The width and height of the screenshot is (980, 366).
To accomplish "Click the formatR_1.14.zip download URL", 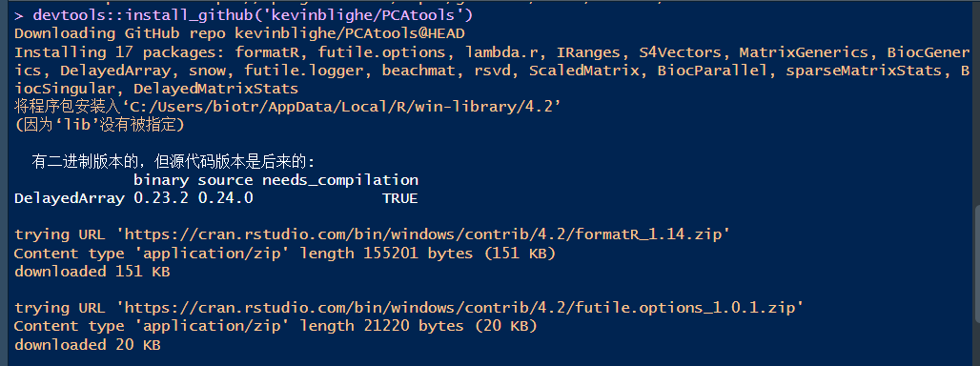I will click(428, 234).
